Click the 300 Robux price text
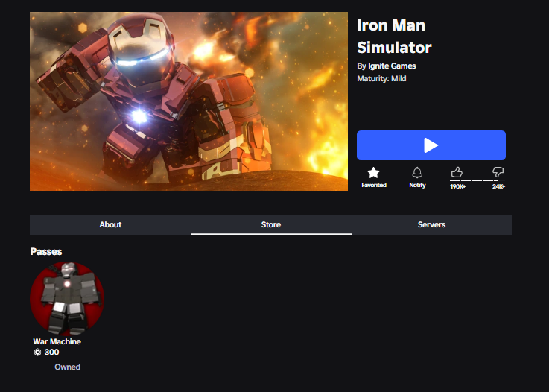 point(52,352)
